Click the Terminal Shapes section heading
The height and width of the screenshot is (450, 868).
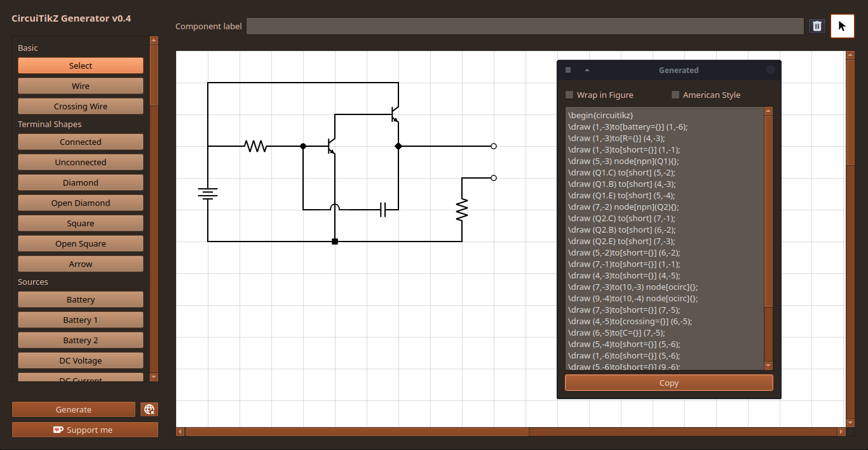point(50,124)
